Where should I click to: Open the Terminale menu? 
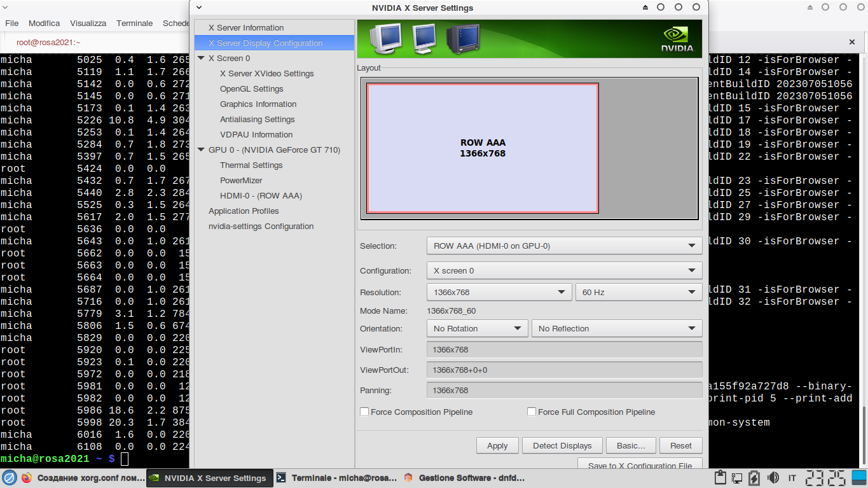point(135,23)
